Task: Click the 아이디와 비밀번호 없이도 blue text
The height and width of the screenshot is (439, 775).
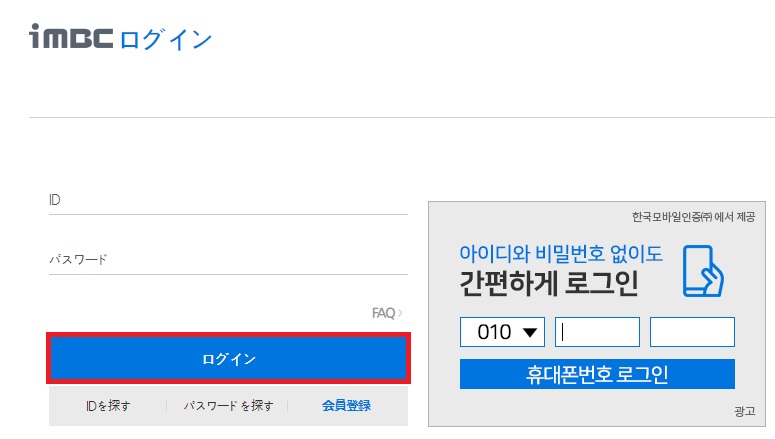Action: [x=561, y=254]
